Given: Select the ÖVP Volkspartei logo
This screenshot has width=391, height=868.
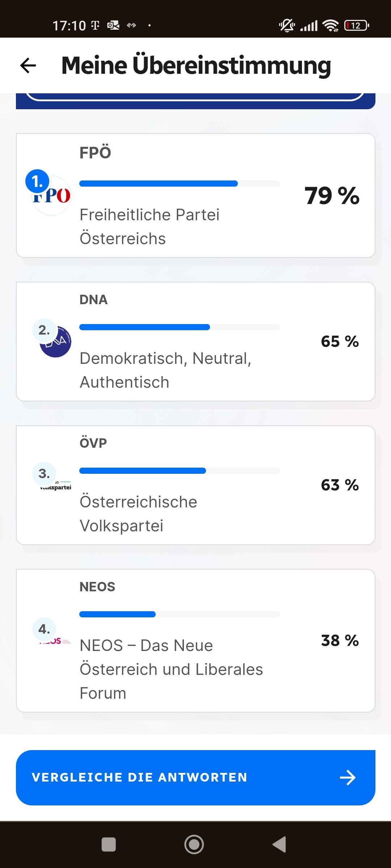Looking at the screenshot, I should (55, 486).
